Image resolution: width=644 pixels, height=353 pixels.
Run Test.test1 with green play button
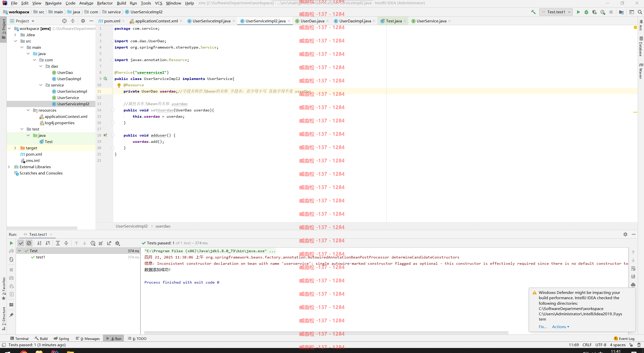click(578, 12)
